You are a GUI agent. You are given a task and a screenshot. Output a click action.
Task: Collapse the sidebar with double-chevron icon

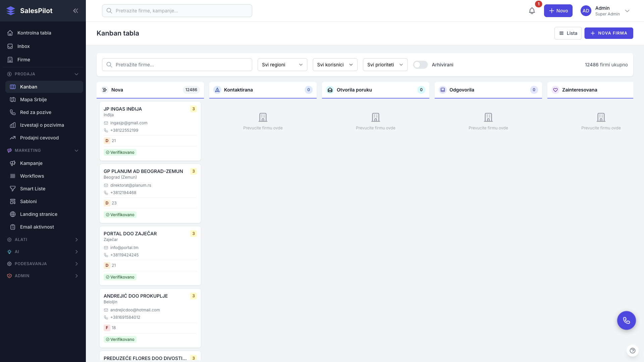point(75,11)
